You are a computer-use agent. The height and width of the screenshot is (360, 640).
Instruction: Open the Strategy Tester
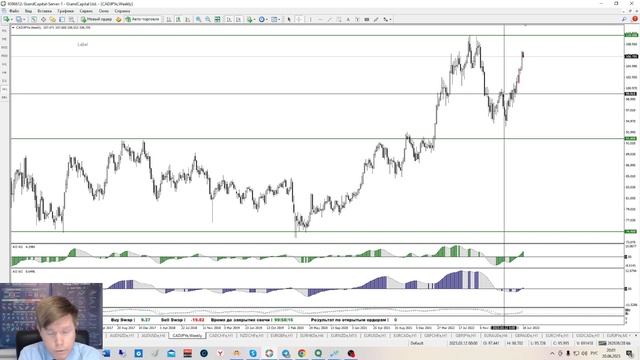(x=71, y=19)
